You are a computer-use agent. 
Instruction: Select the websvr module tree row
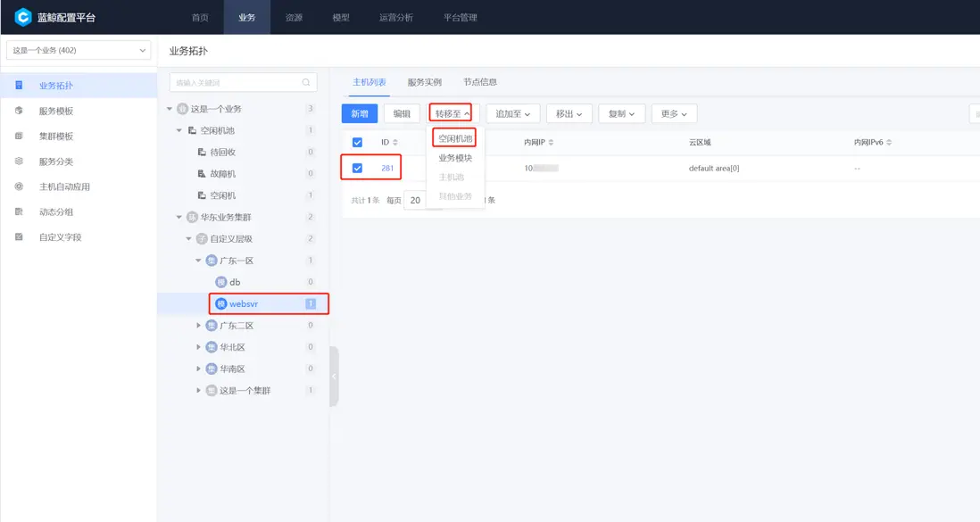pos(243,303)
